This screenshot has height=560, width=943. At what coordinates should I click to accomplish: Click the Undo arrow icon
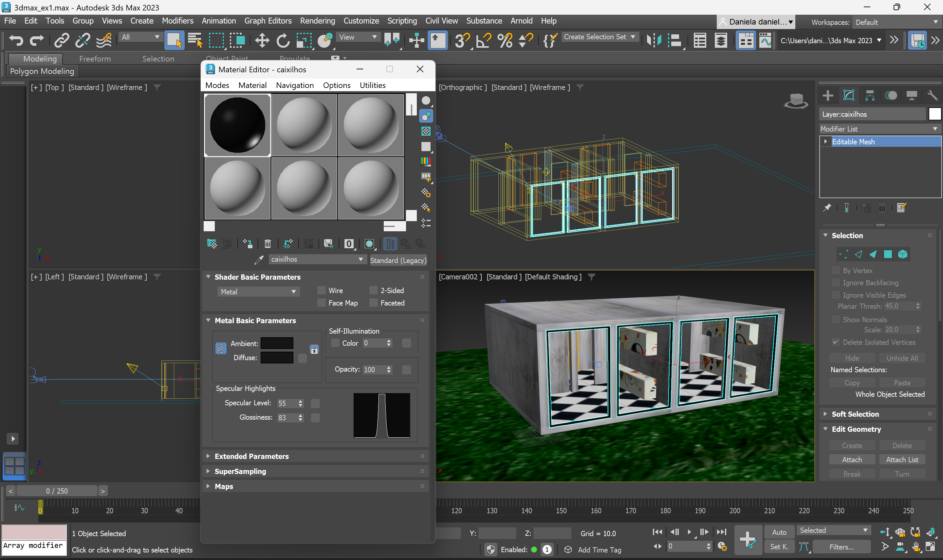coord(16,40)
